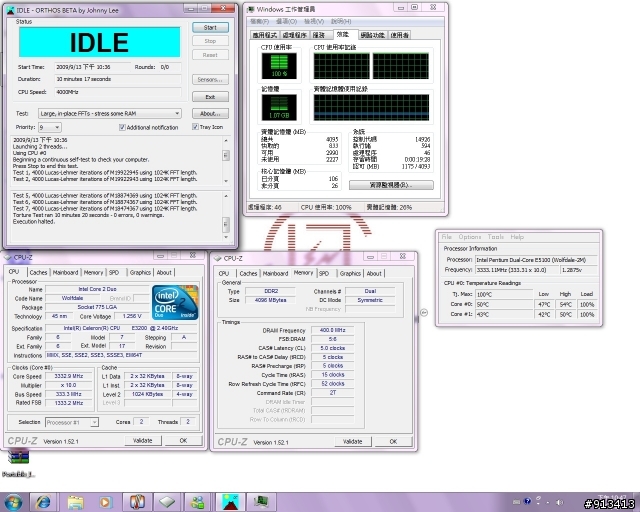Toggle the Additional notification checkbox
Image resolution: width=640 pixels, height=512 pixels.
(x=122, y=127)
